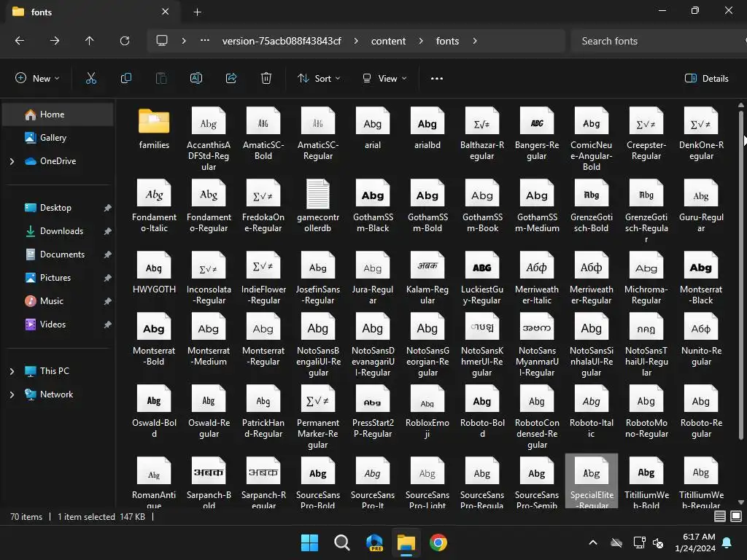
Task: Select the PermanentMarker-Regular font file
Action: point(318,417)
